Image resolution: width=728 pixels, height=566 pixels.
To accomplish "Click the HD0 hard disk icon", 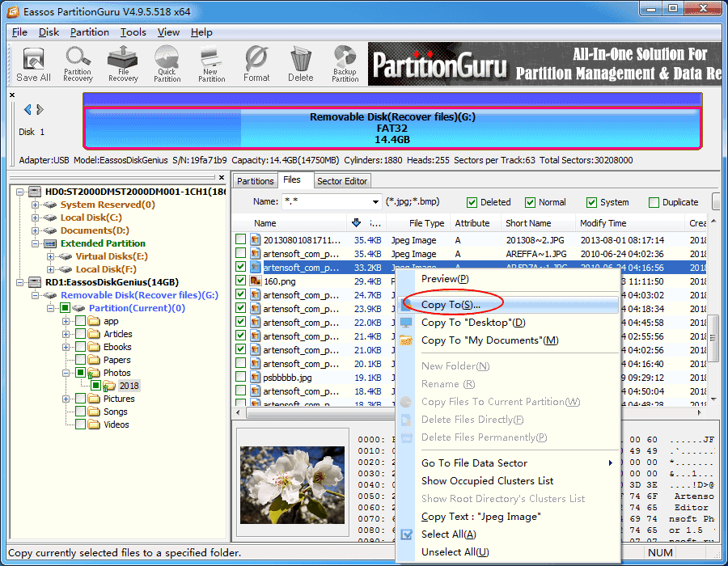I will click(x=35, y=192).
